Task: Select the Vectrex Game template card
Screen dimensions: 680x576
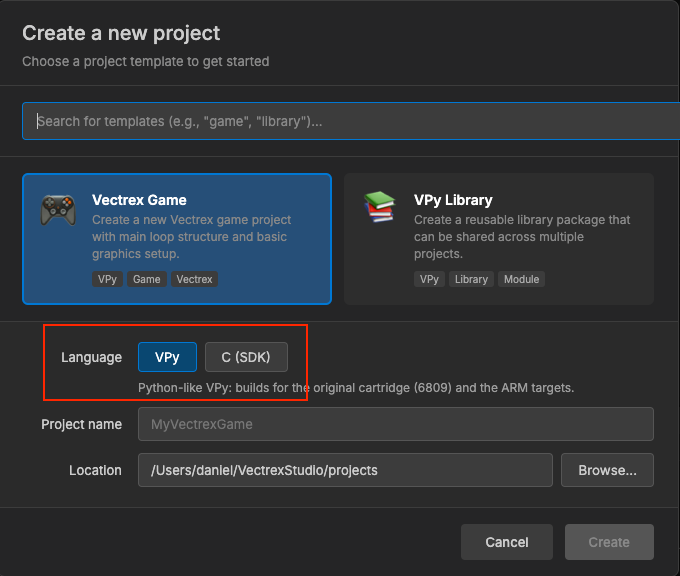Action: pos(177,239)
